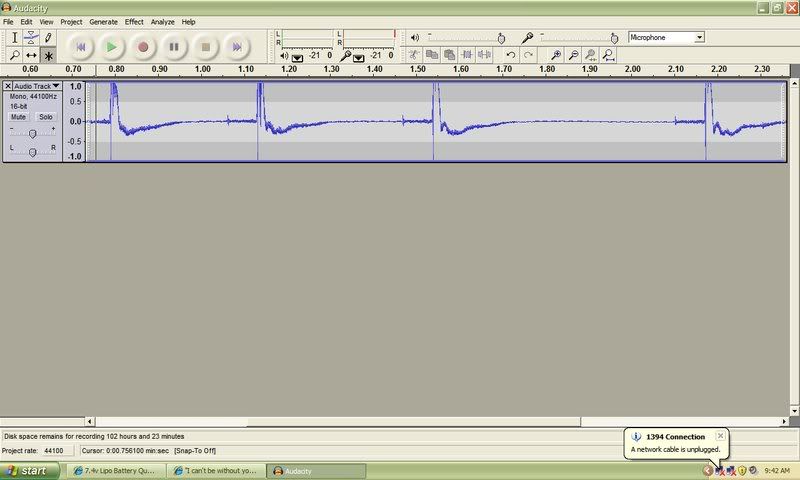Click the Copy icon in edit toolbar
The width and height of the screenshot is (800, 480).
[432, 55]
